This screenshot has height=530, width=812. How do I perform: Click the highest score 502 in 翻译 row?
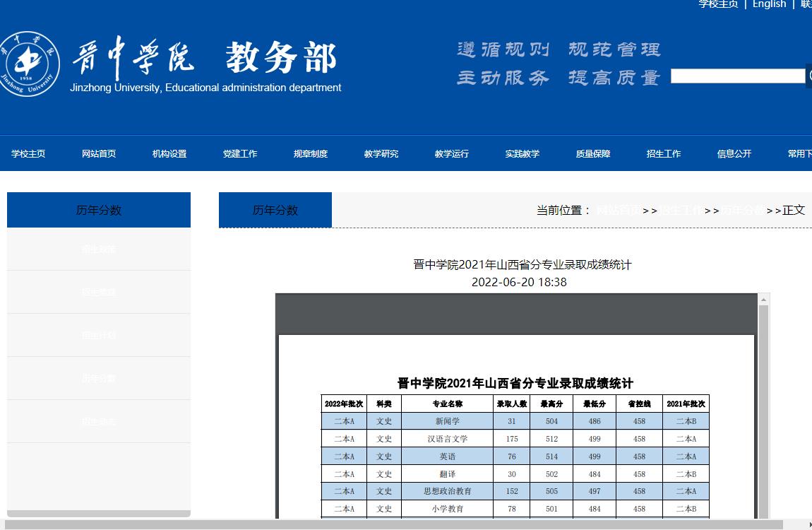click(x=551, y=474)
